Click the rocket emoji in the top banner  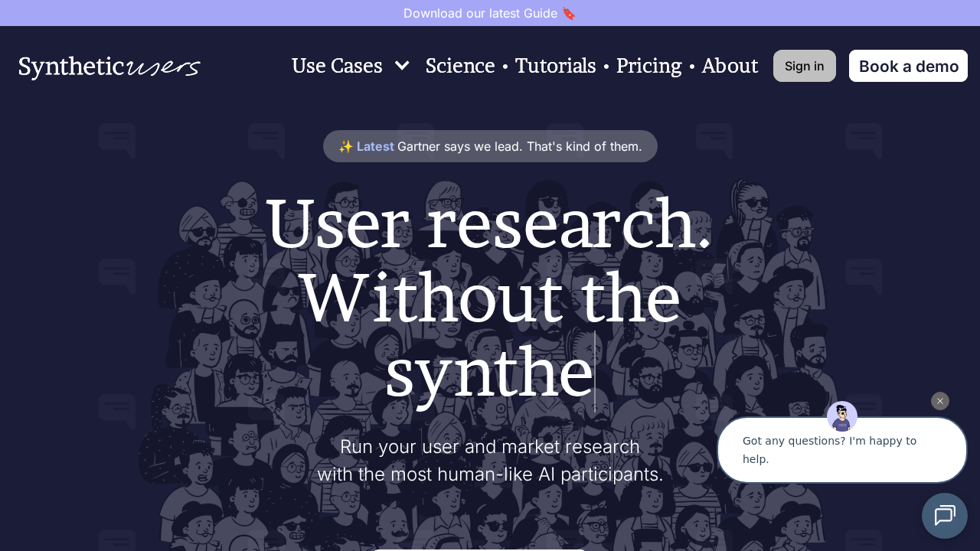point(569,13)
